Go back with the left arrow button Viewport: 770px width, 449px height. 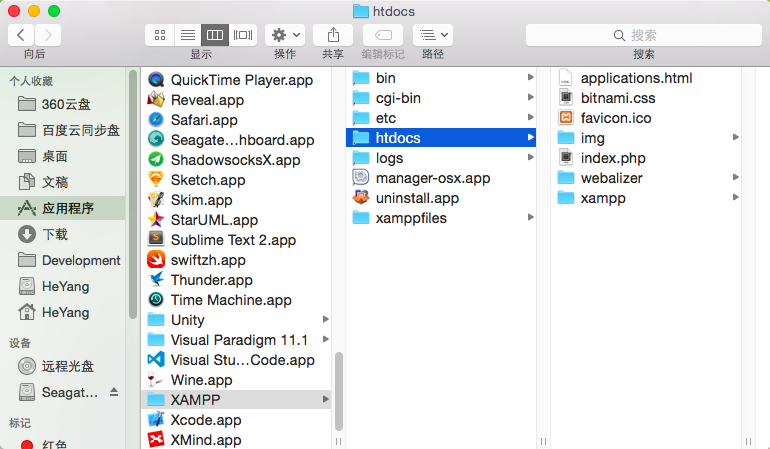click(21, 35)
